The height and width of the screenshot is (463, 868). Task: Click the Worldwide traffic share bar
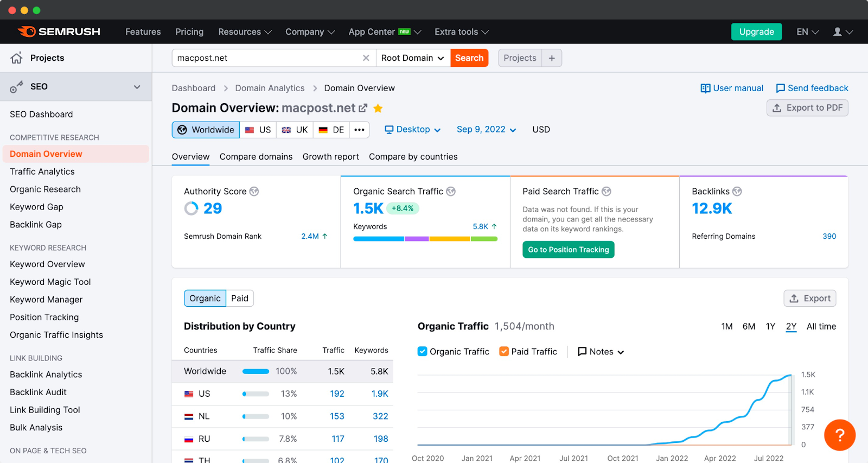256,371
